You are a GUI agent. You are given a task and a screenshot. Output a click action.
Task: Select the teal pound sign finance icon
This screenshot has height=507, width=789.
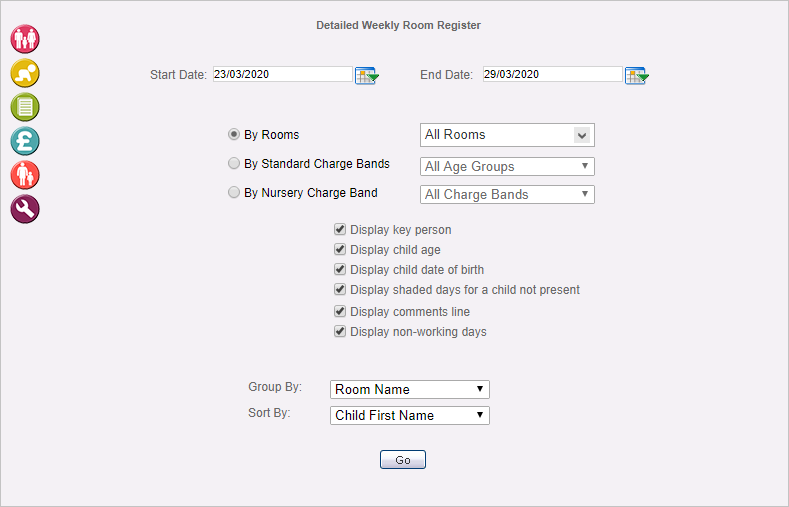pyautogui.click(x=25, y=141)
